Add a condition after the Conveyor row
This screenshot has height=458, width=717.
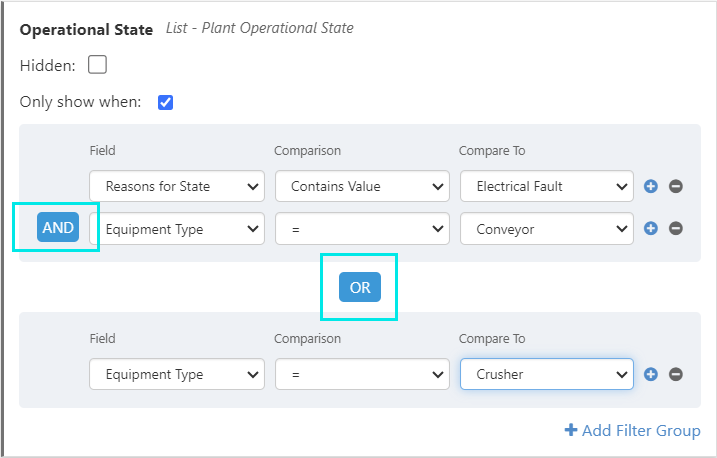pyautogui.click(x=650, y=228)
